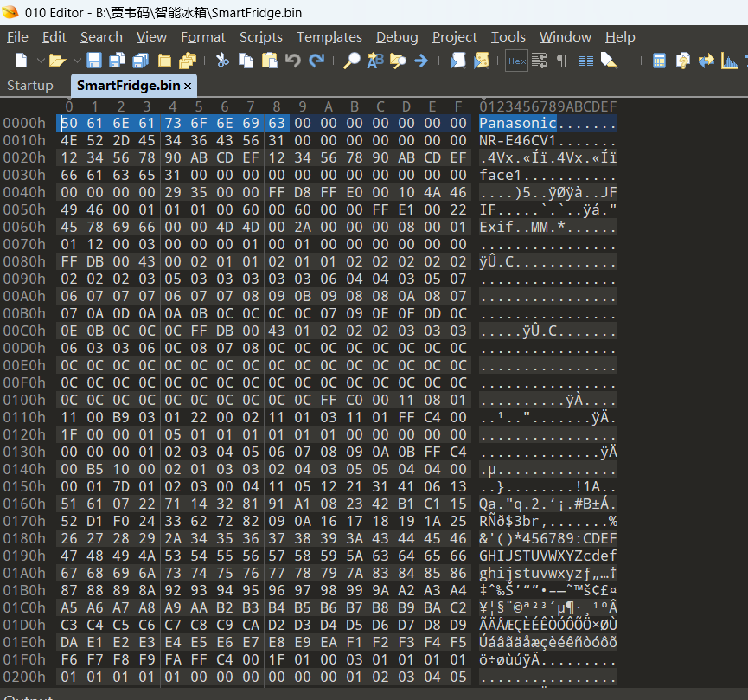Click the 'Exif..MM.*' ASCII text
The image size is (748, 700).
coord(522,227)
